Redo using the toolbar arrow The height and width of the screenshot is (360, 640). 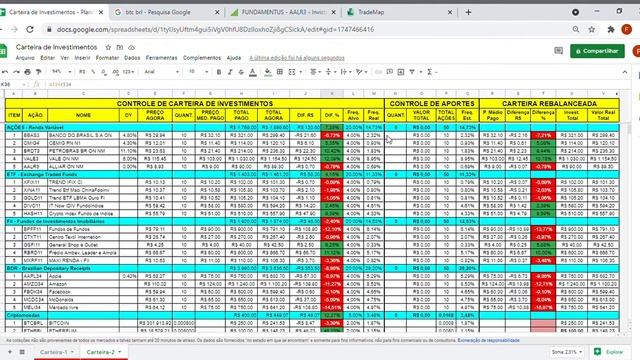pos(16,72)
